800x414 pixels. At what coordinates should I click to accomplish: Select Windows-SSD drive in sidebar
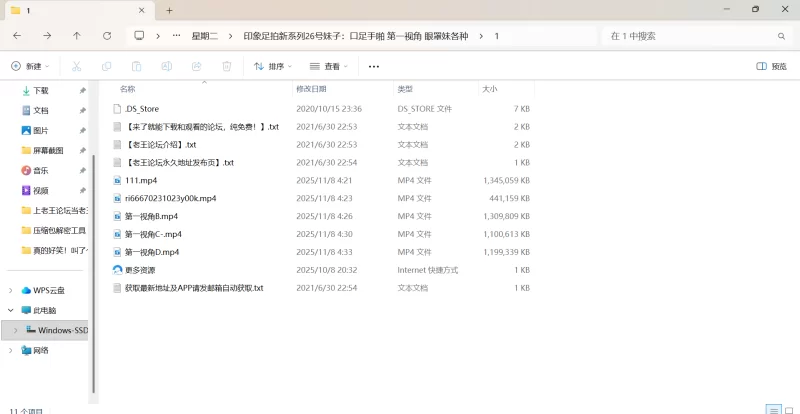(62, 330)
